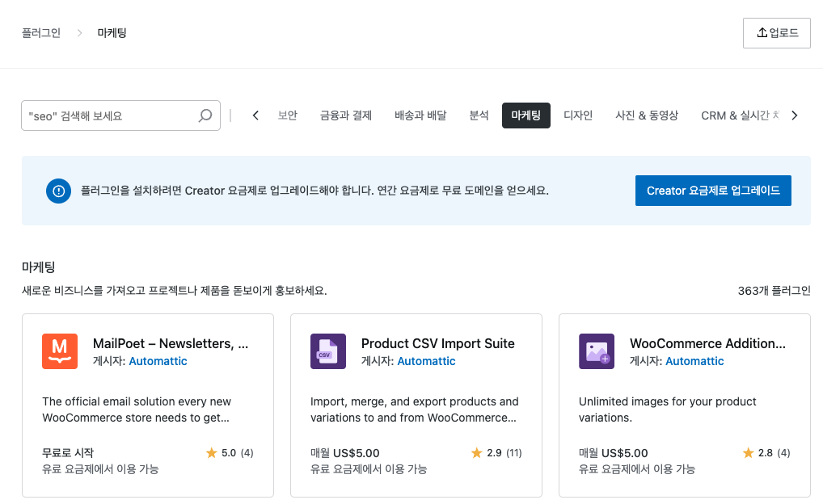823x504 pixels.
Task: Open the WooCommerce Additional plugin title
Action: tap(707, 343)
